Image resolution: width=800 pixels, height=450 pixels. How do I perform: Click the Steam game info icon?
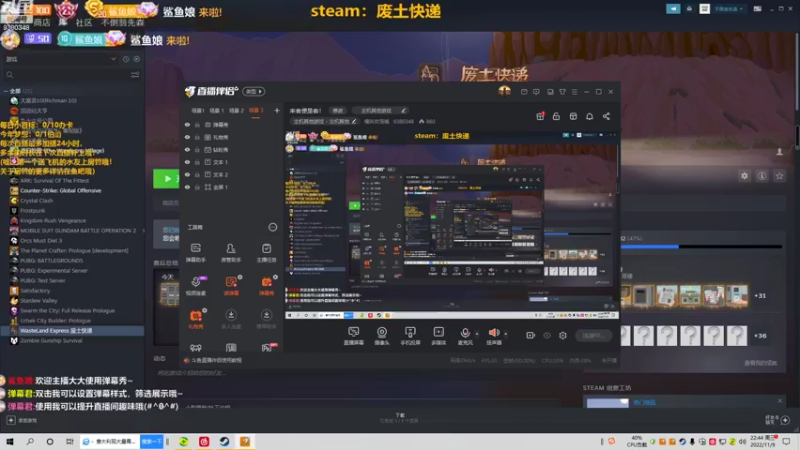pyautogui.click(x=762, y=176)
